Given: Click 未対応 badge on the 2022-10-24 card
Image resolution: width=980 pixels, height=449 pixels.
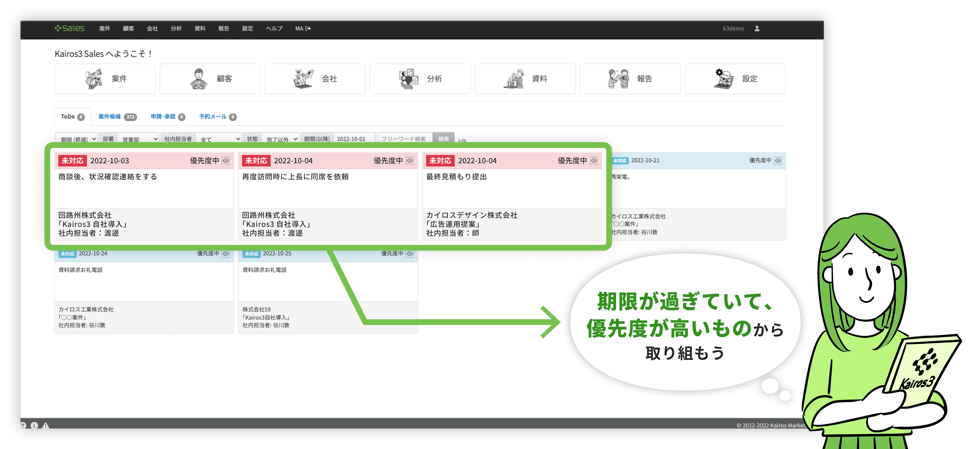Looking at the screenshot, I should pyautogui.click(x=67, y=254).
